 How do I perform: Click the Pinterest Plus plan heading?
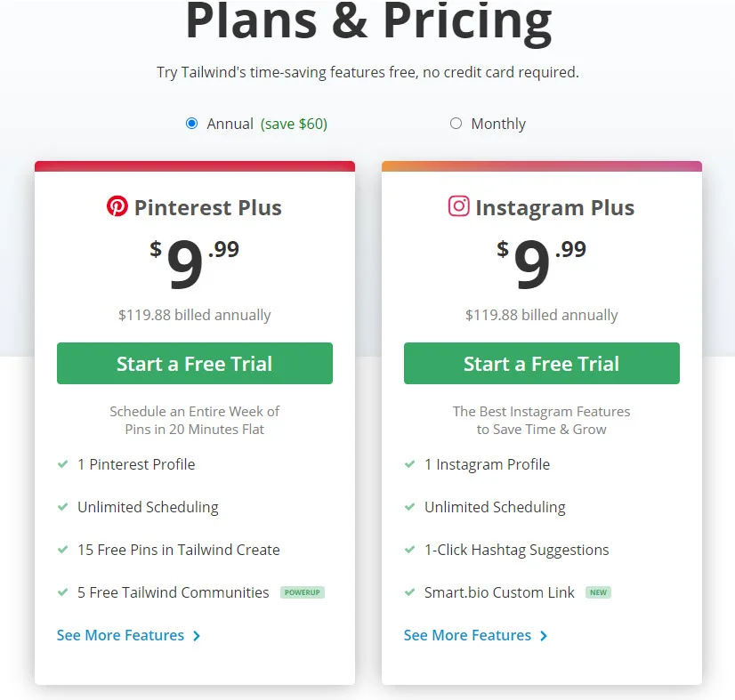207,208
